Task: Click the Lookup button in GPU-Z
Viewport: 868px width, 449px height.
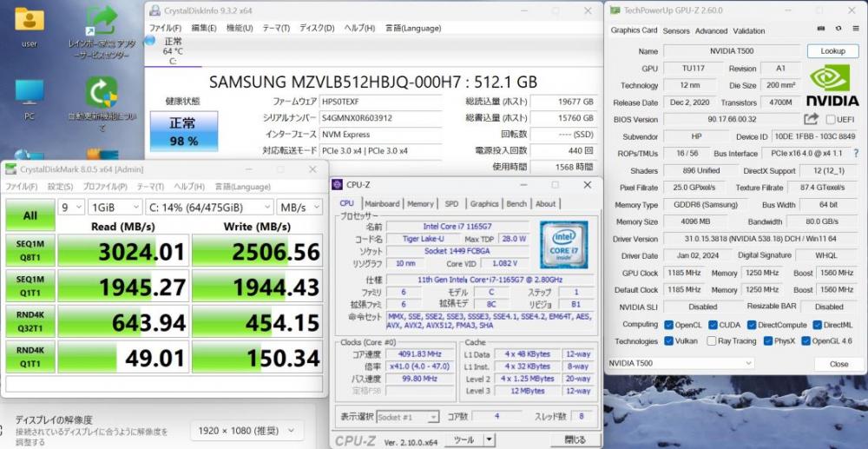Action: coord(832,51)
